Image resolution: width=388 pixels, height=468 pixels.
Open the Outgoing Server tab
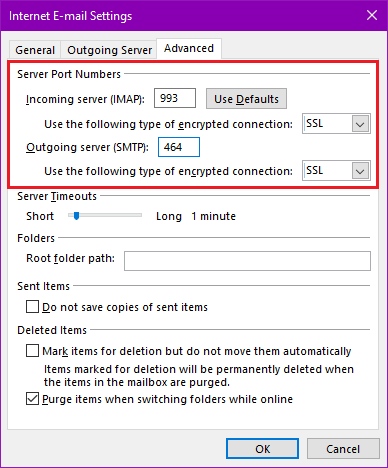[109, 50]
